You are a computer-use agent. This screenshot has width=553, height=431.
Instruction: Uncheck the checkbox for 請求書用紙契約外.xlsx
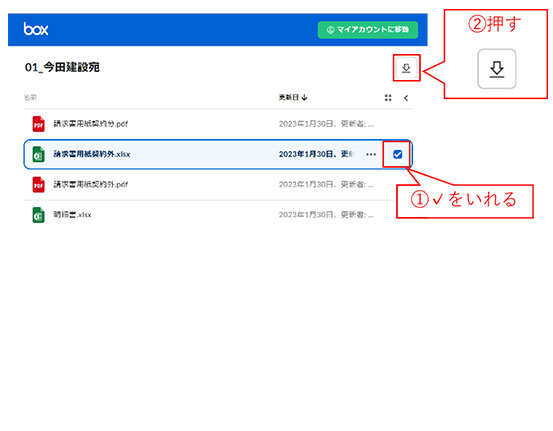click(397, 154)
